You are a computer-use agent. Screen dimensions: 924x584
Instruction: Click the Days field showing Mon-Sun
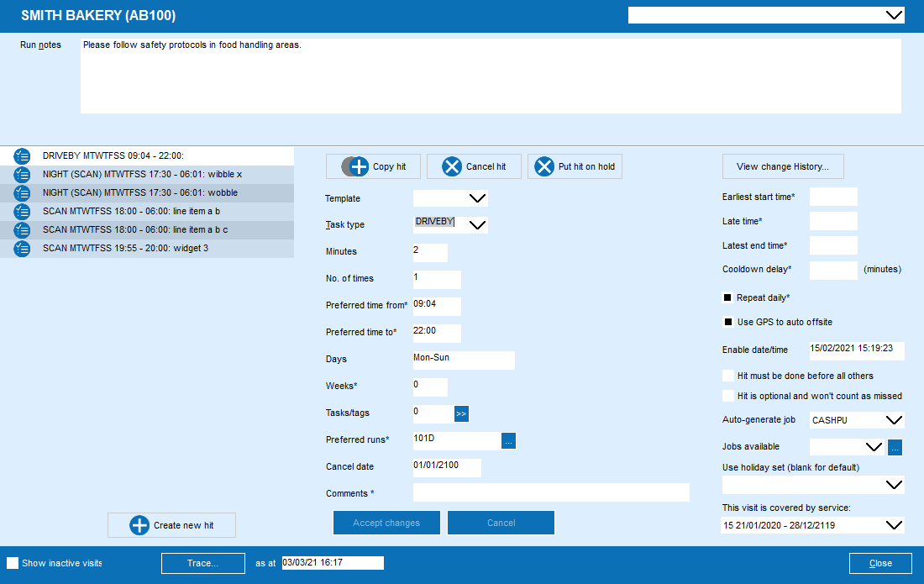click(x=464, y=360)
